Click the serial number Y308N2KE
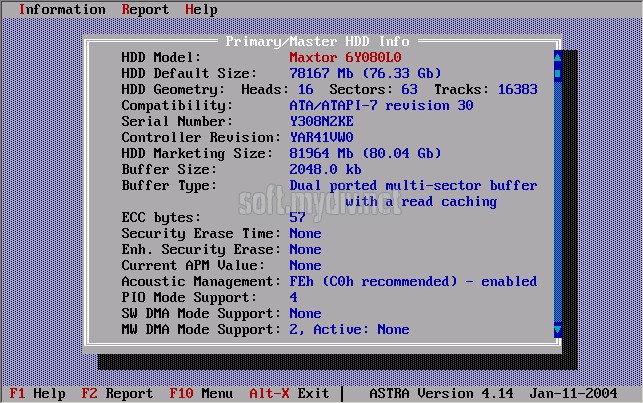 tap(322, 121)
